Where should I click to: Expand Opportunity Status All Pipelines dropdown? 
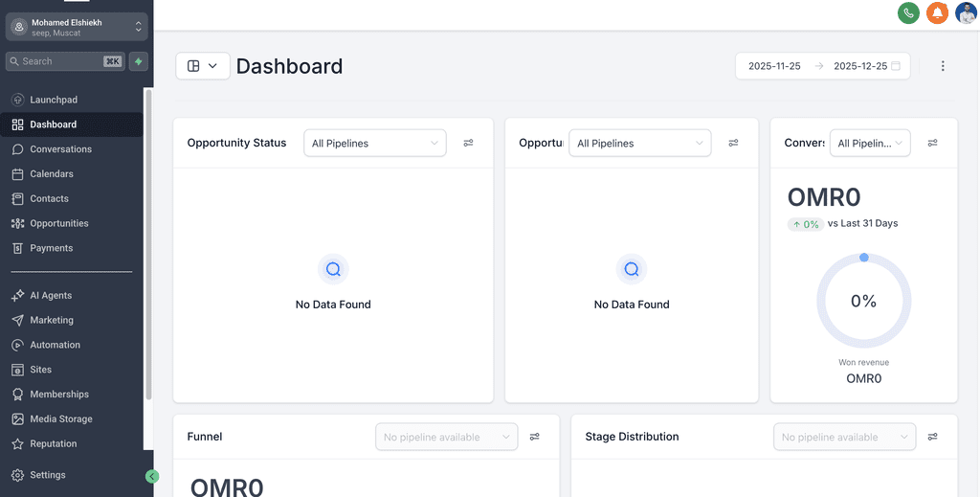pos(374,143)
